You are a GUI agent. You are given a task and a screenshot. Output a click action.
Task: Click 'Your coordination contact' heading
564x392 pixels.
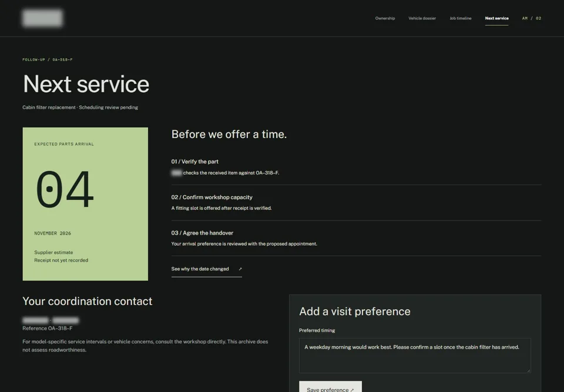tap(88, 301)
